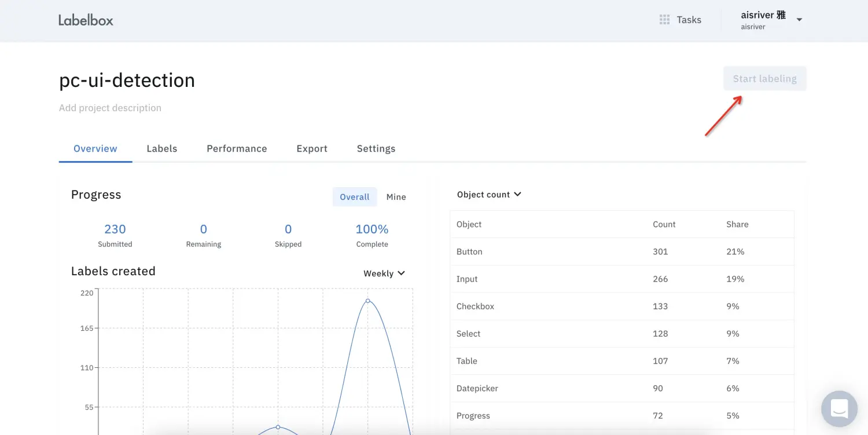Click the small chart data point near bottom
868x435 pixels.
click(x=278, y=427)
